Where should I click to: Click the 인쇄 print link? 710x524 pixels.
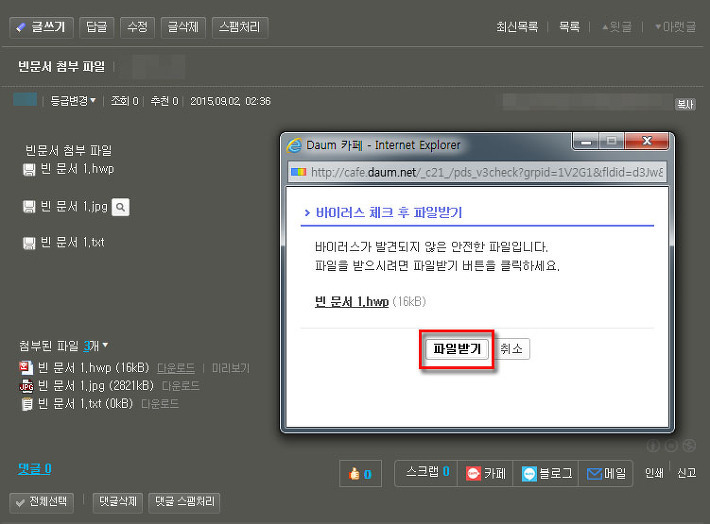654,473
